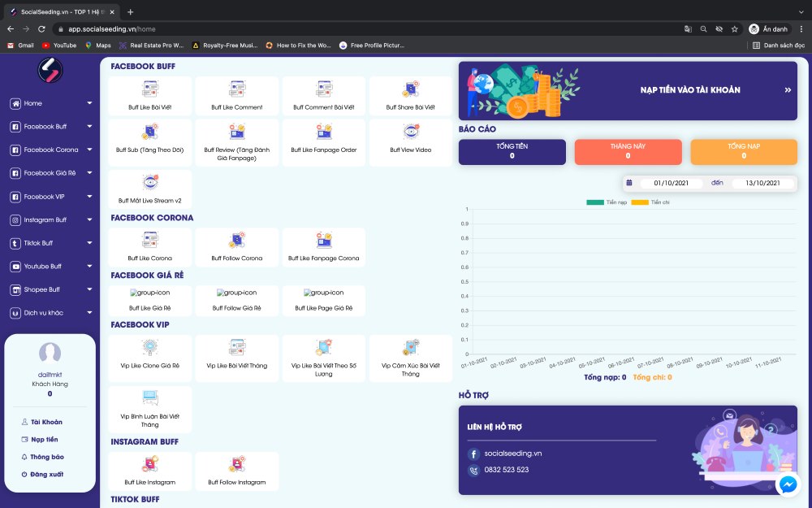
Task: Click the start date field 01/10/2021
Action: coord(671,183)
